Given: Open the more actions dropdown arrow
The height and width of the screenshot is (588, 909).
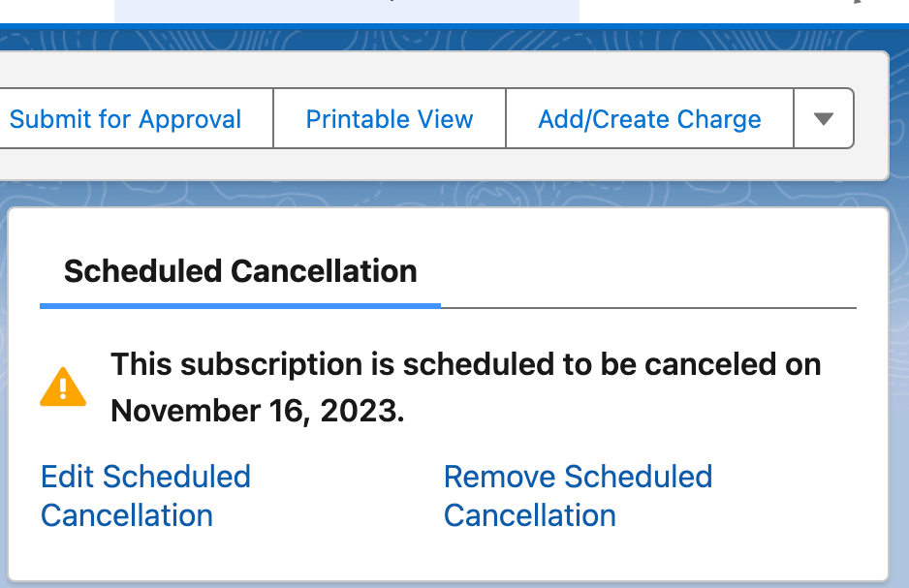Looking at the screenshot, I should click(824, 119).
